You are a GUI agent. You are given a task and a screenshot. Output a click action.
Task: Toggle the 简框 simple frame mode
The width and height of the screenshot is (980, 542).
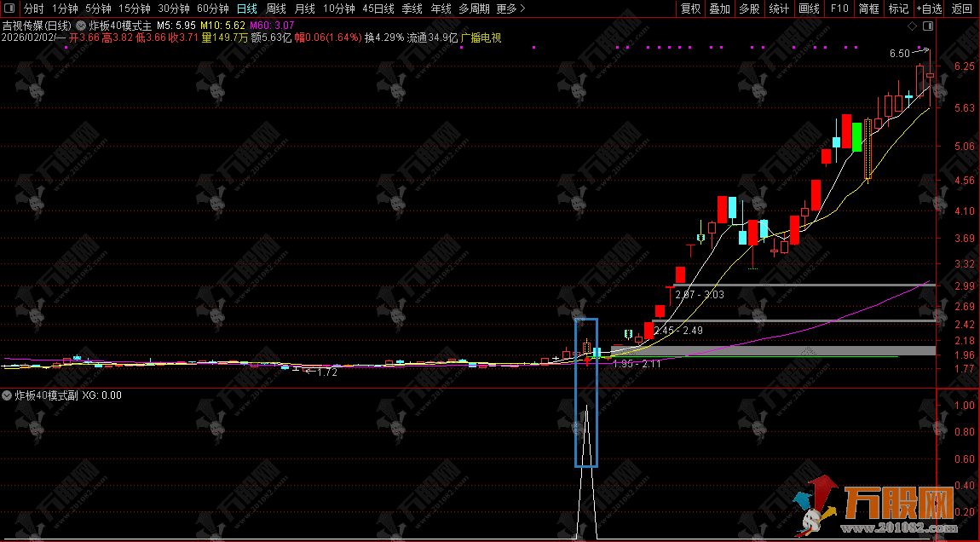pyautogui.click(x=869, y=9)
